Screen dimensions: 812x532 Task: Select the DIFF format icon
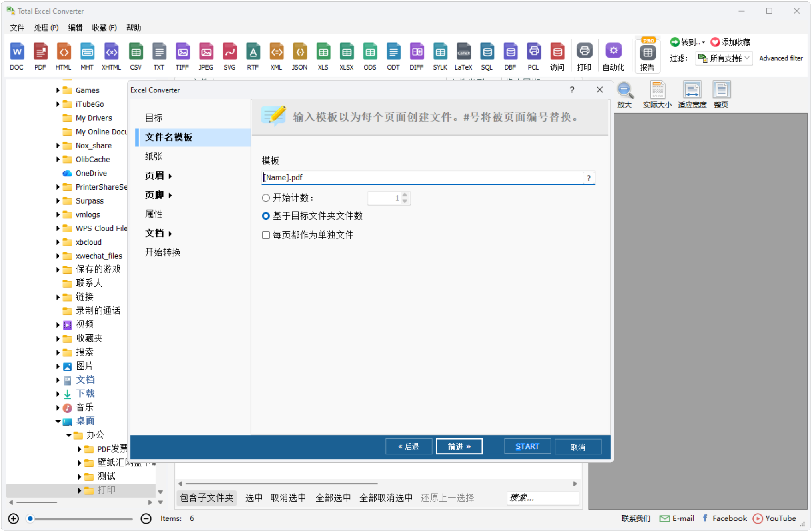417,56
